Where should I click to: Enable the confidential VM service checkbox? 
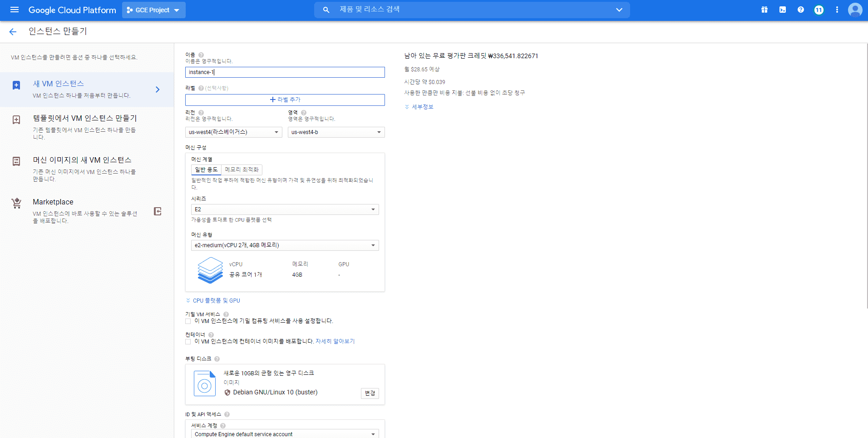tap(188, 321)
